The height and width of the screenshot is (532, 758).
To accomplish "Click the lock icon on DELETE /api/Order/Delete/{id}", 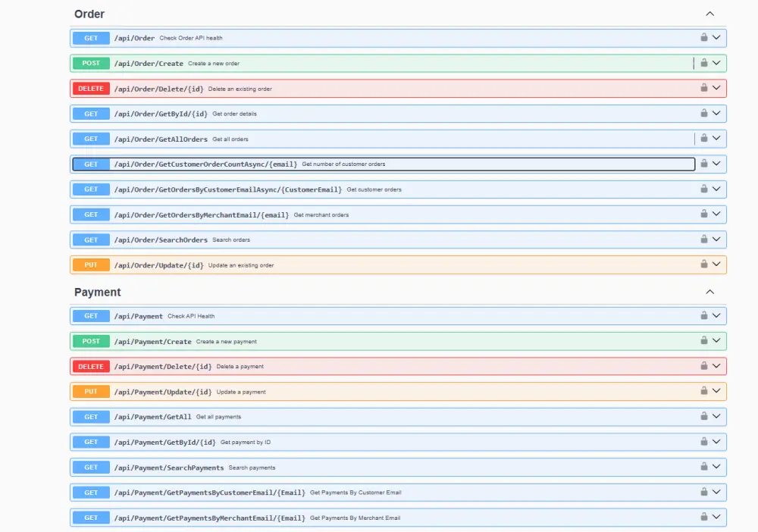I will coord(704,88).
